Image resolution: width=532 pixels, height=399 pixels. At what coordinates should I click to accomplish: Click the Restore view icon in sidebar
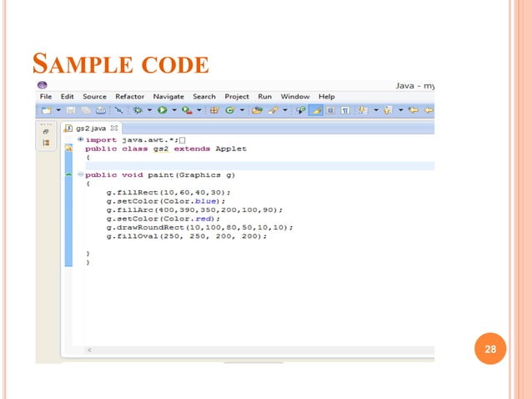(x=46, y=132)
